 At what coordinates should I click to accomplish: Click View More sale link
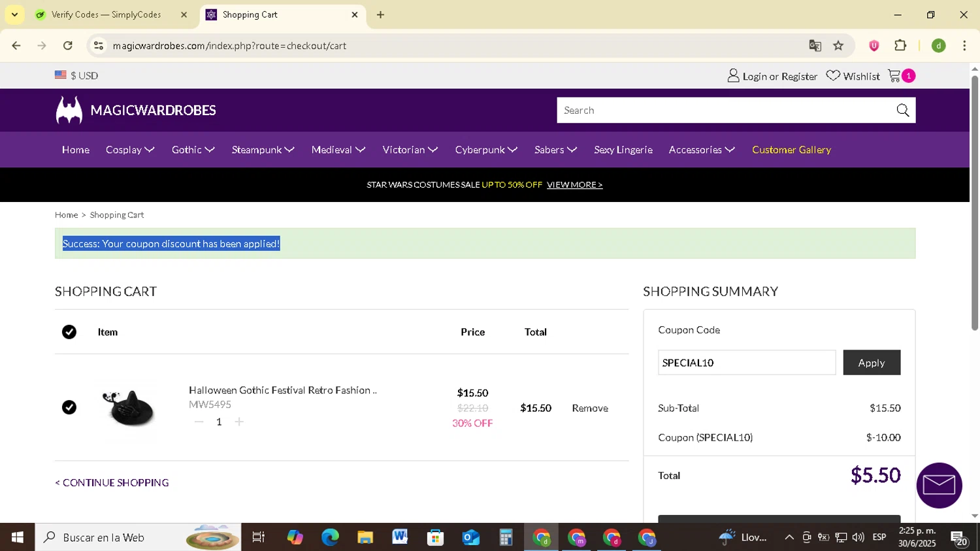click(575, 185)
